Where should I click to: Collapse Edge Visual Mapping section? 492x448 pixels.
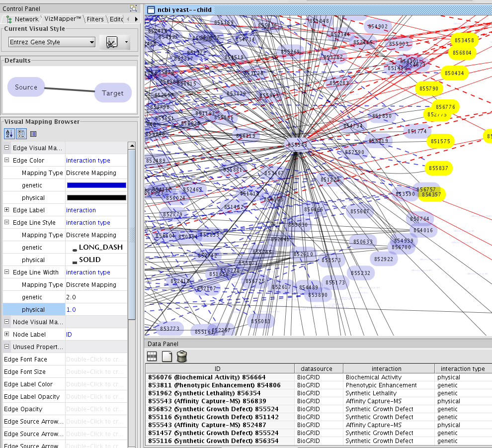[x=6, y=148]
